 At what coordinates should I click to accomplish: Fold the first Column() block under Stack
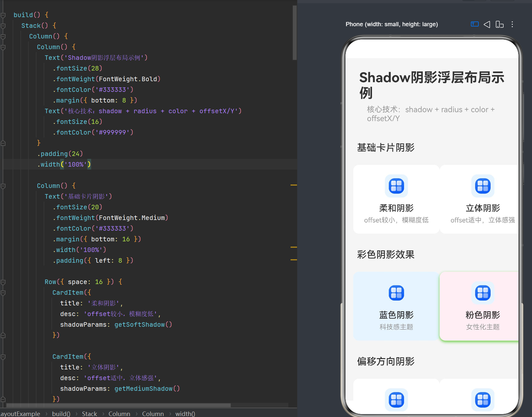point(3,37)
